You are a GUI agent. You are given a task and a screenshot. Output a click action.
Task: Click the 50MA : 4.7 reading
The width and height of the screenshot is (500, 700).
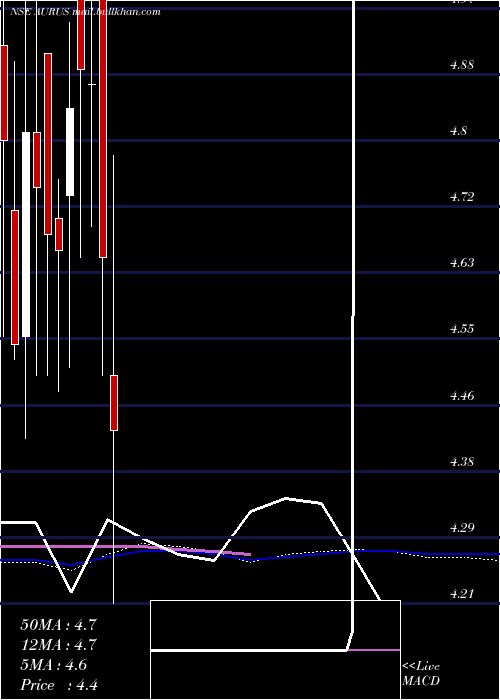click(x=58, y=625)
